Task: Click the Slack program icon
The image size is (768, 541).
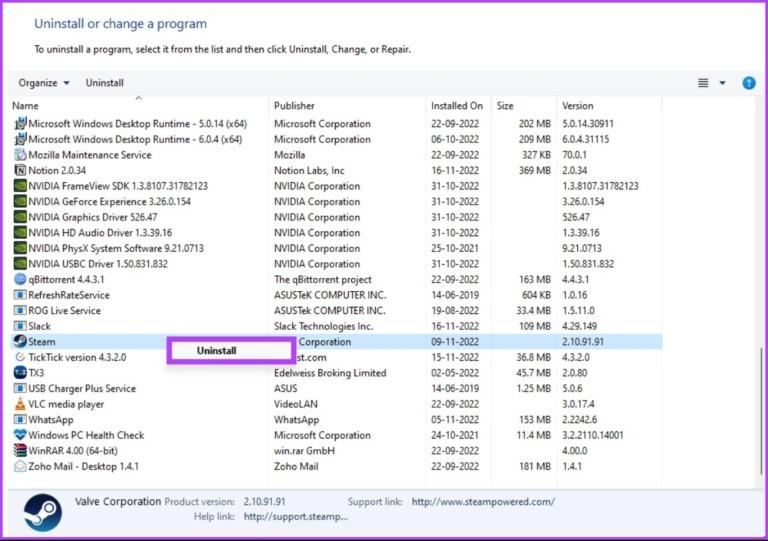Action: coord(20,326)
